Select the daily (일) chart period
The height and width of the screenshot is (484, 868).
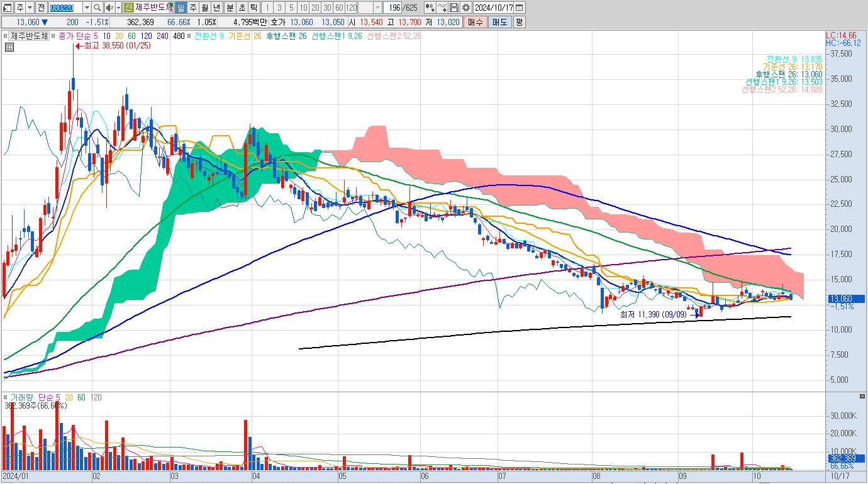click(181, 8)
